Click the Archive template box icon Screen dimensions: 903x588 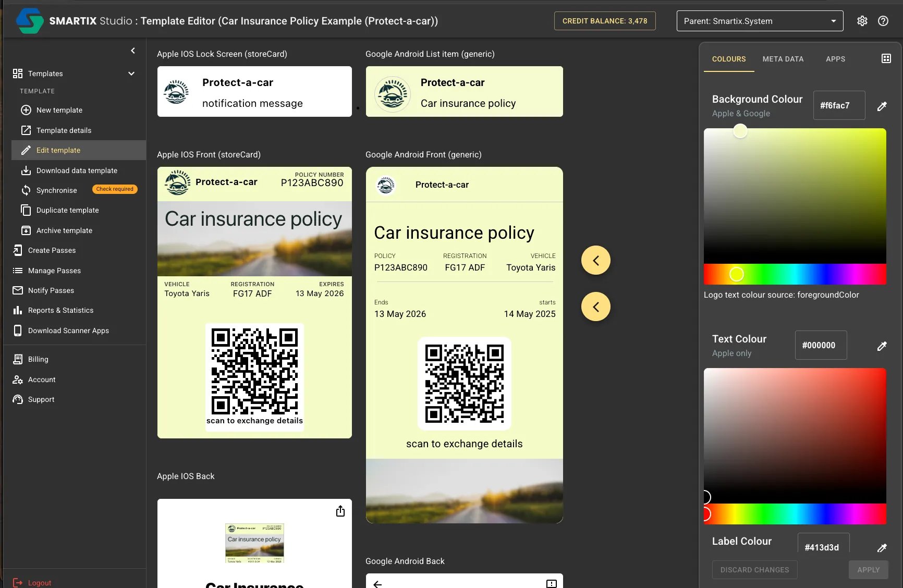pos(26,230)
